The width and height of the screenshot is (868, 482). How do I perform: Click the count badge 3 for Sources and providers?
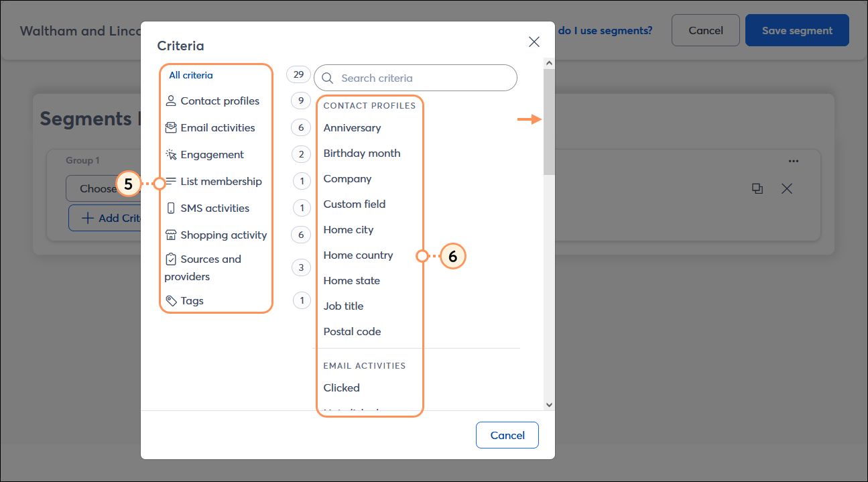click(x=301, y=267)
